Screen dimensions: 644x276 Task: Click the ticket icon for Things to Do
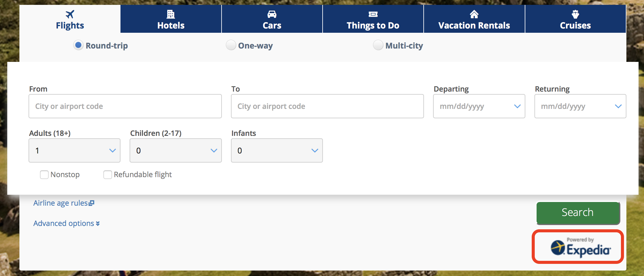coord(373,14)
